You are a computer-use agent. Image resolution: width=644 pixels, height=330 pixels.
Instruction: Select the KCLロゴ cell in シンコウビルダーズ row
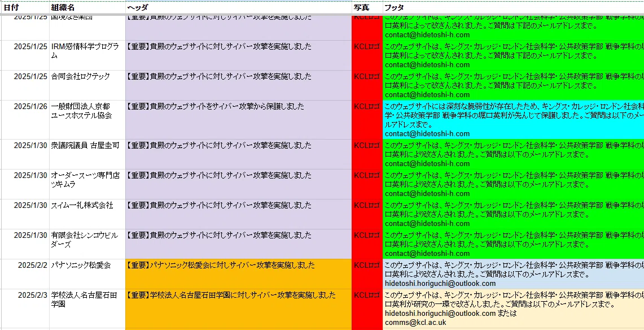pyautogui.click(x=367, y=245)
